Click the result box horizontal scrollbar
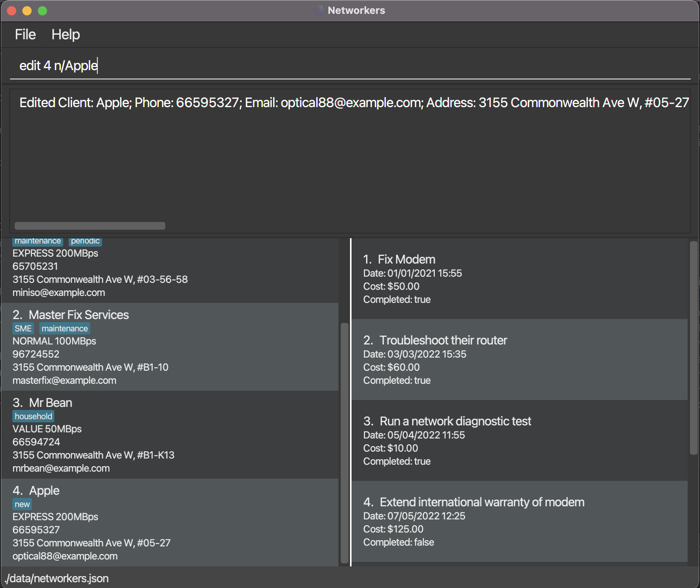The height and width of the screenshot is (588, 700). pyautogui.click(x=90, y=225)
